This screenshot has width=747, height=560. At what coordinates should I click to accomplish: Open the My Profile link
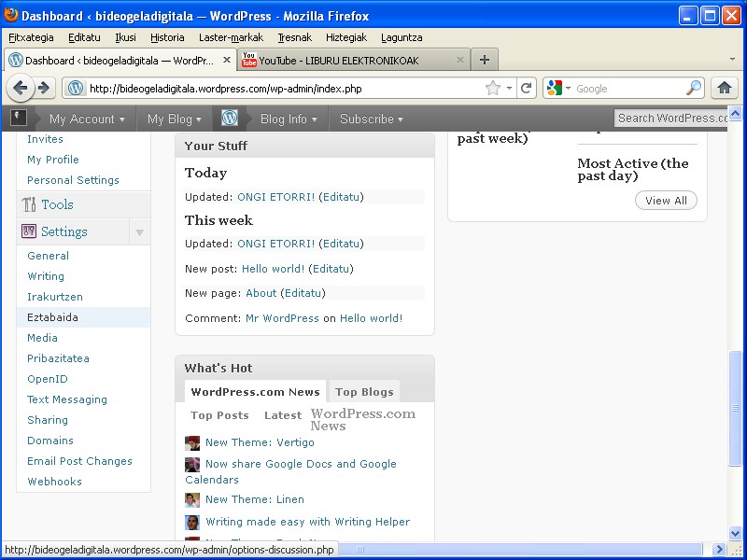click(x=53, y=160)
